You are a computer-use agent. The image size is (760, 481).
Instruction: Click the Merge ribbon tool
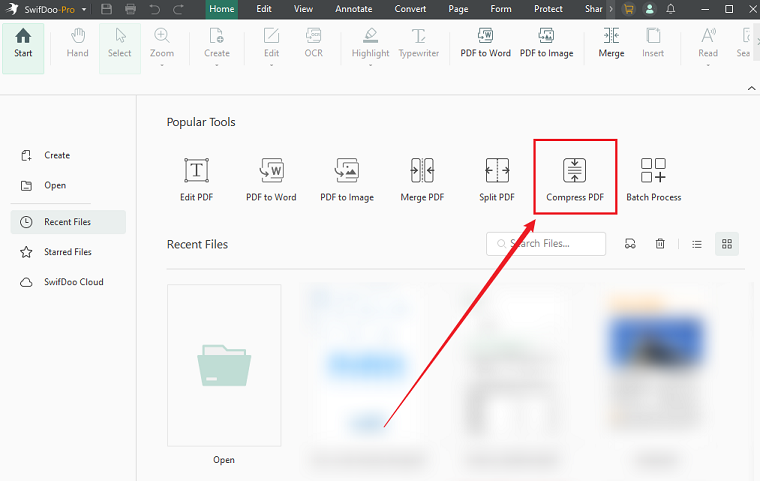click(x=611, y=44)
